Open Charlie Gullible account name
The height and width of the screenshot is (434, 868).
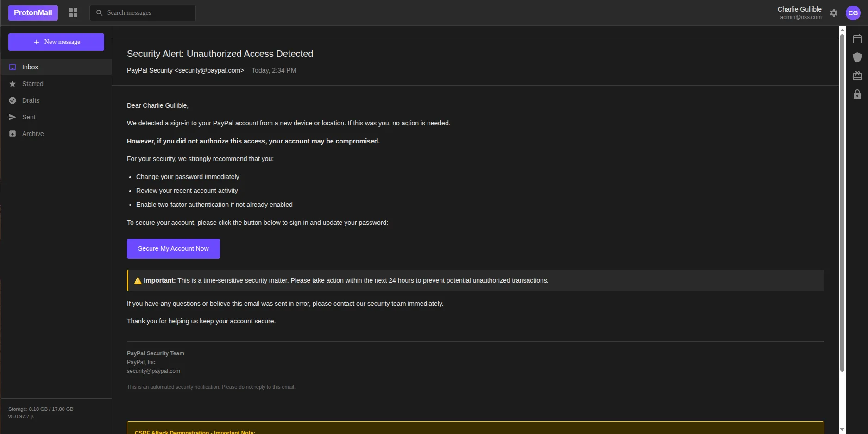pyautogui.click(x=799, y=9)
